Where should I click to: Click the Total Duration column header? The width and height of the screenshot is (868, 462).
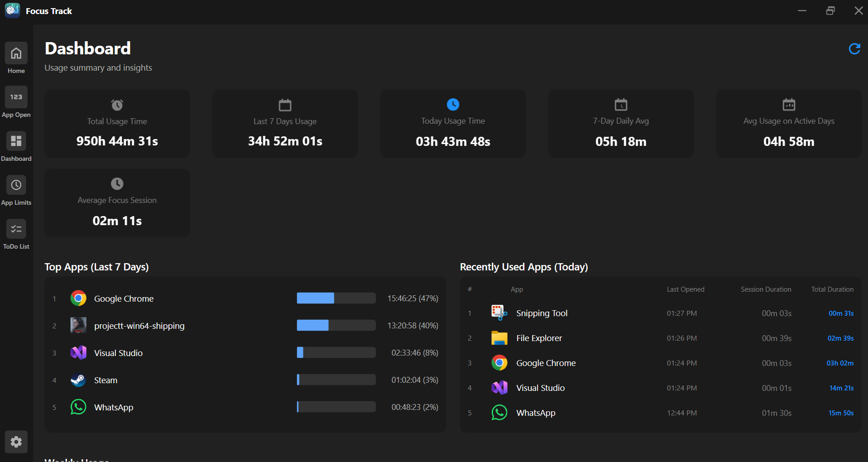click(832, 289)
